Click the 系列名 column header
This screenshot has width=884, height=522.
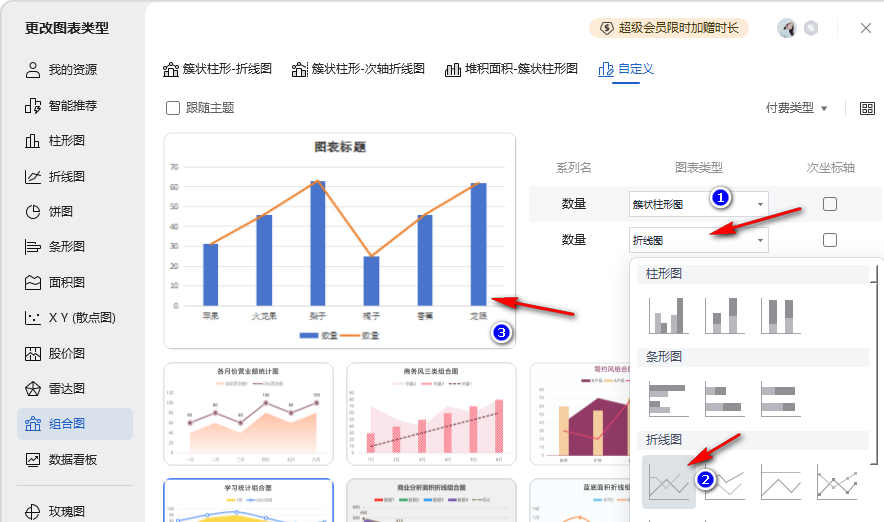574,167
